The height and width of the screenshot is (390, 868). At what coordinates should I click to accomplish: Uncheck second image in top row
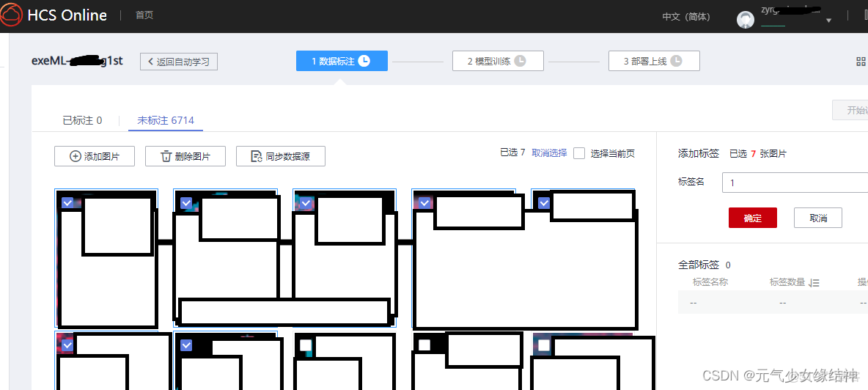186,203
